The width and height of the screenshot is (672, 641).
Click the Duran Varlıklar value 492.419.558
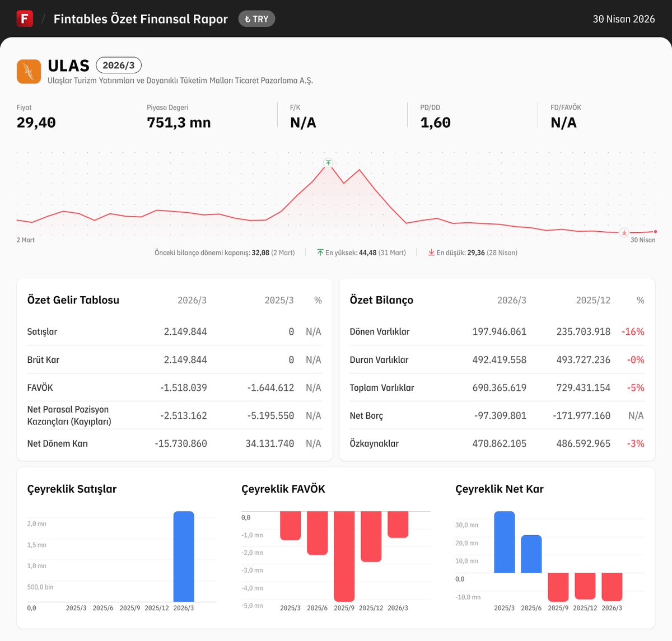[499, 359]
